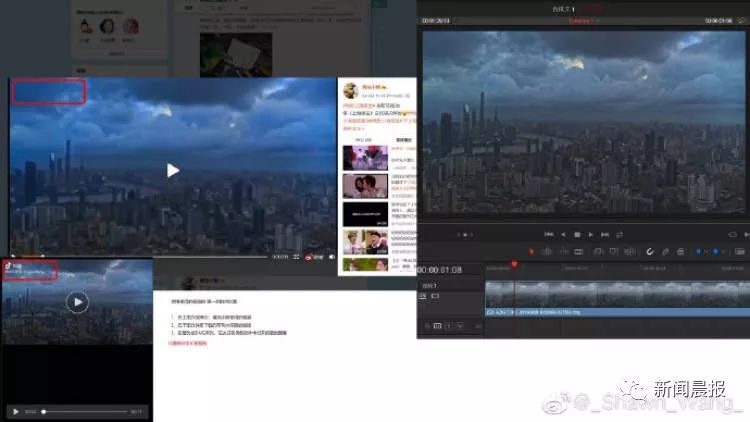Jump to timeline end in editor transport
750x422 pixels.
point(605,234)
